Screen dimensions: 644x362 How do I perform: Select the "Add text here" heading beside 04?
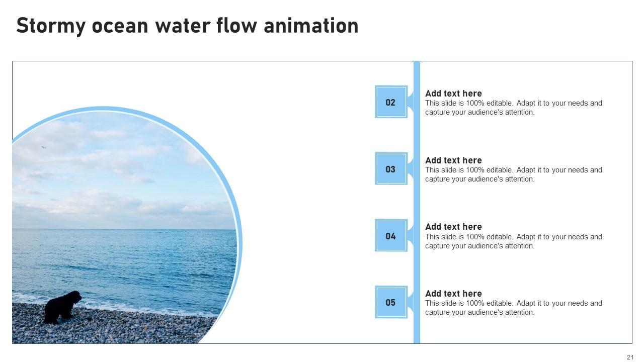[453, 227]
